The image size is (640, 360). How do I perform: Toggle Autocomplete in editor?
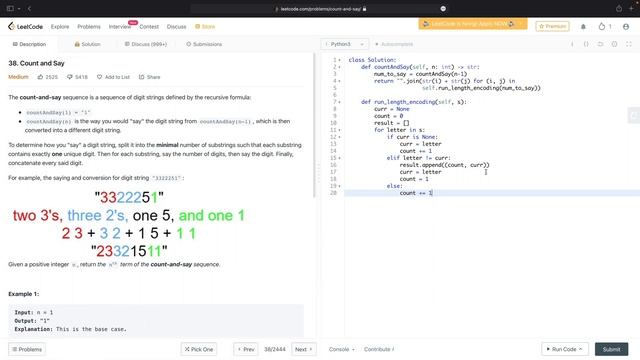[x=394, y=44]
